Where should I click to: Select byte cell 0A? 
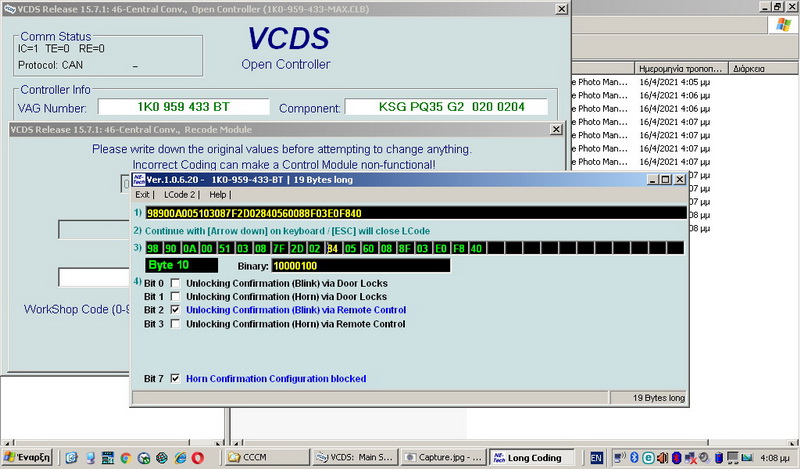[x=189, y=249]
